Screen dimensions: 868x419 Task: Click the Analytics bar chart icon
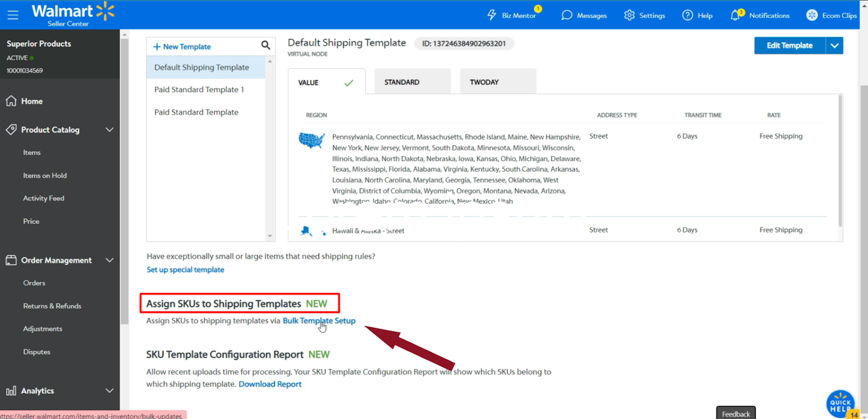click(11, 391)
